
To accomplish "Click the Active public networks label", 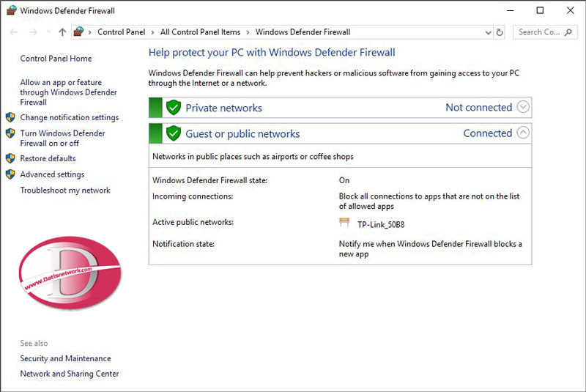I will coord(193,222).
